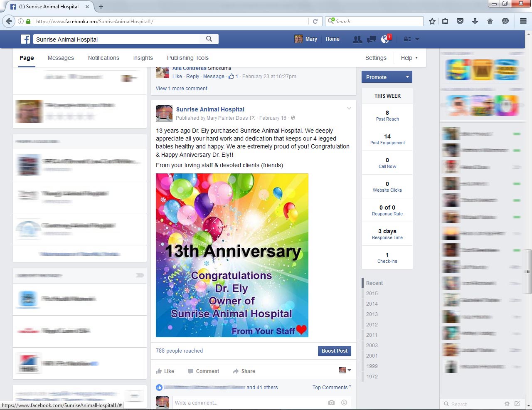Click the like thumb icon beside the 1 count
Screen dimensions: 532x410
[232, 76]
